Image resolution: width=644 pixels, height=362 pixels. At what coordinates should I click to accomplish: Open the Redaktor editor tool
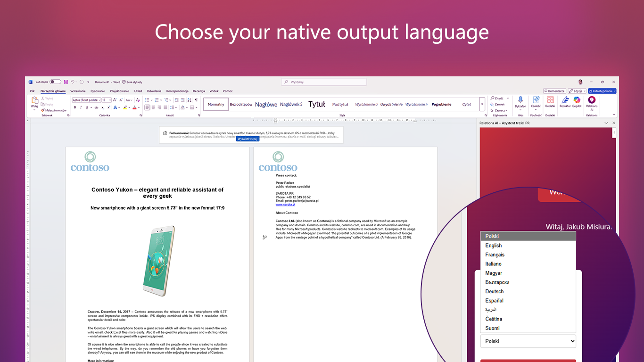click(565, 102)
